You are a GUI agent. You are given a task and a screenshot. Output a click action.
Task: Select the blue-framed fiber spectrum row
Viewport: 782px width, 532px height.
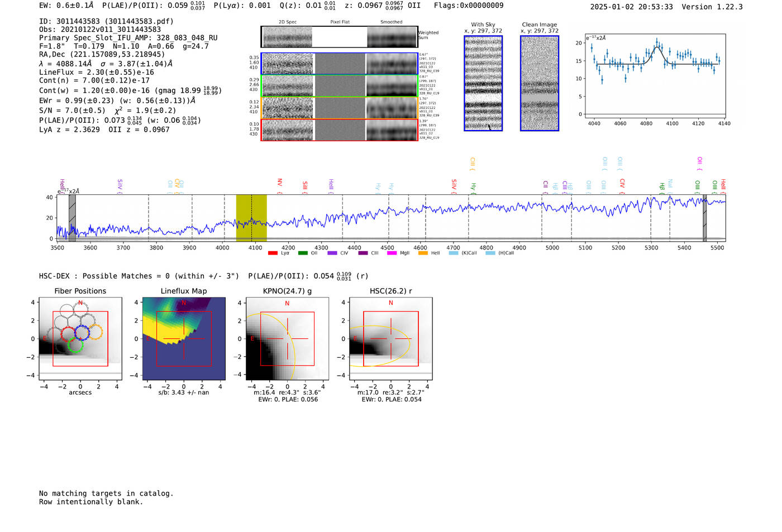coord(340,64)
